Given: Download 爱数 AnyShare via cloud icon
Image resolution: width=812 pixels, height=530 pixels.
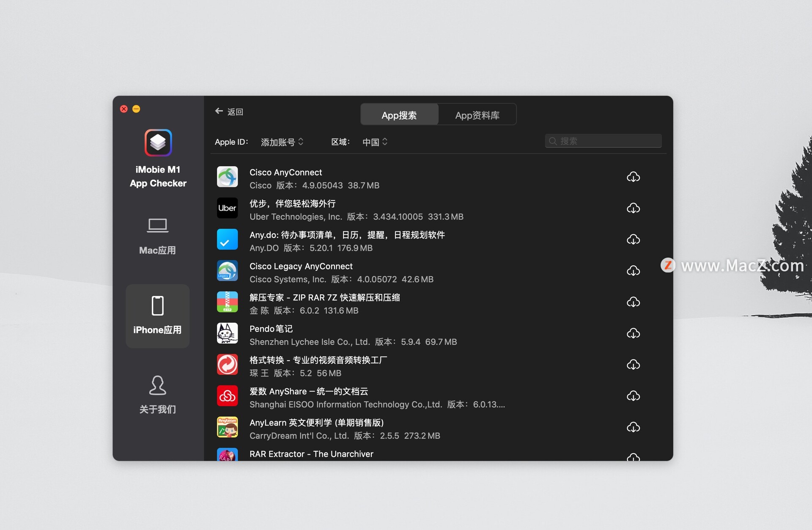Looking at the screenshot, I should 633,396.
